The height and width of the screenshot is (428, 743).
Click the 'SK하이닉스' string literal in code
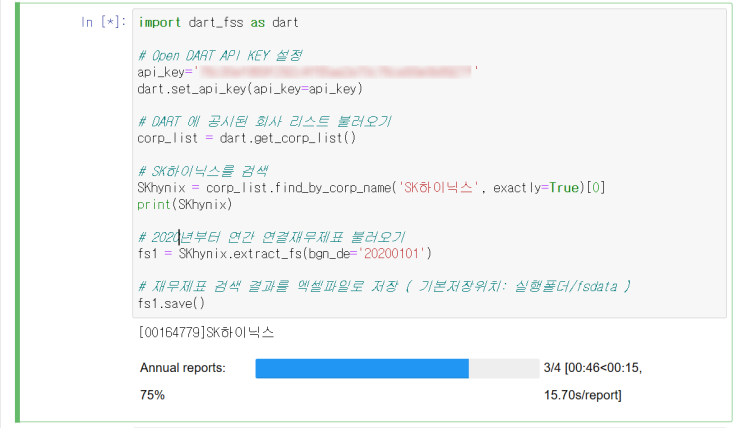(x=439, y=188)
